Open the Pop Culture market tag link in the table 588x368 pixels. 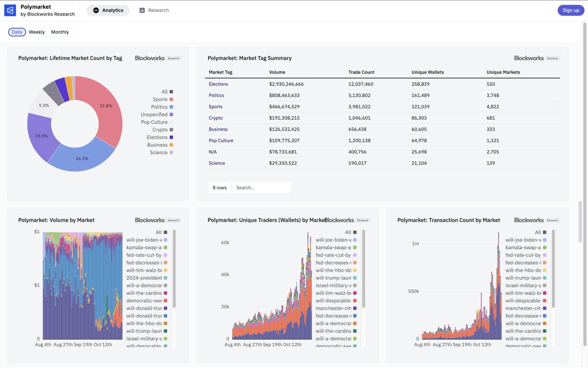click(x=221, y=140)
